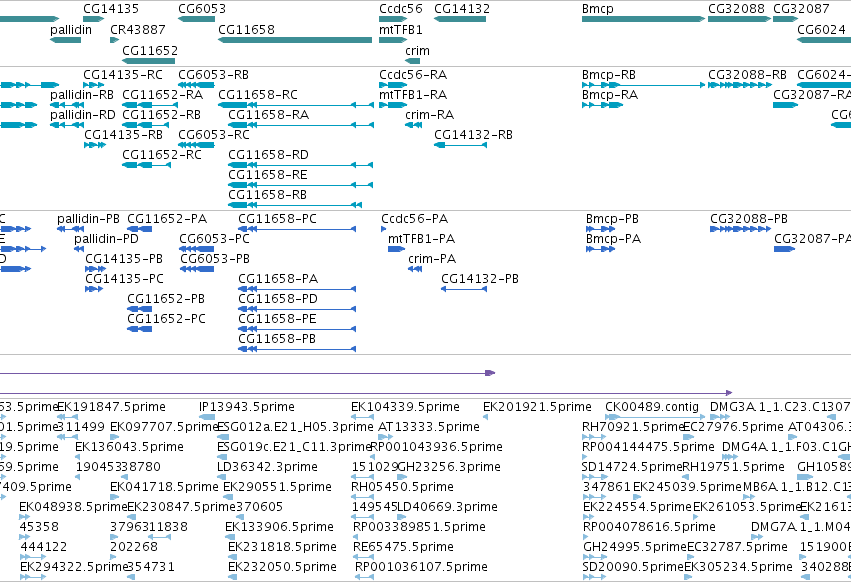The height and width of the screenshot is (582, 851).
Task: Select gene label CG6053
Action: (202, 9)
